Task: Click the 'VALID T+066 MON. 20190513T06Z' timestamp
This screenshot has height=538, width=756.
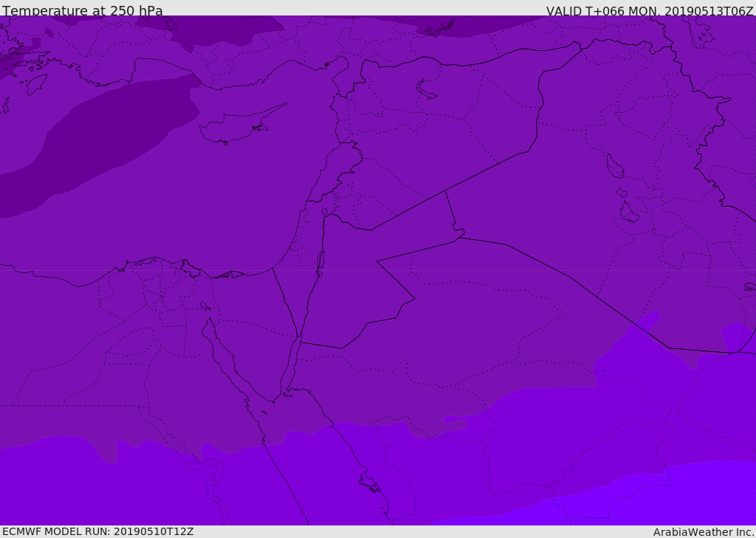Action: [650, 10]
